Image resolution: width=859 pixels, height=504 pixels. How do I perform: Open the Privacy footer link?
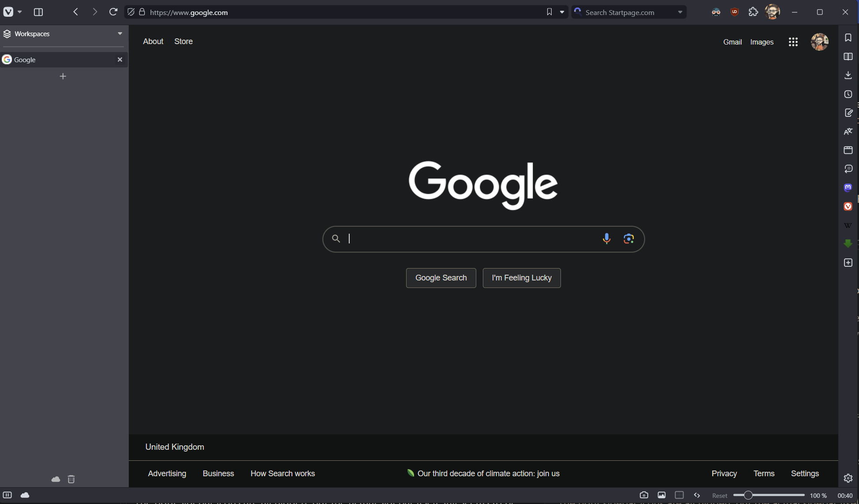pyautogui.click(x=724, y=474)
